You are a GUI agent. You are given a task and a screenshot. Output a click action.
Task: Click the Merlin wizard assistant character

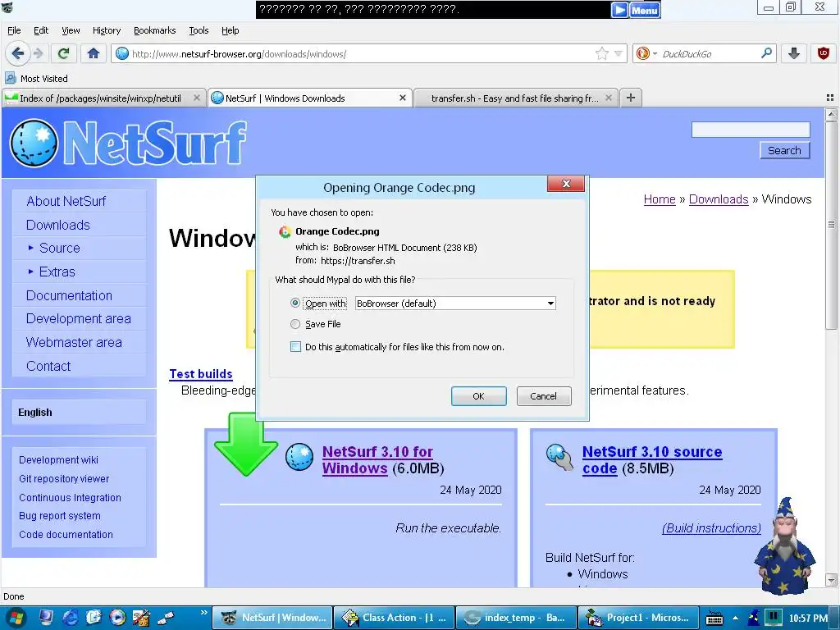point(784,546)
